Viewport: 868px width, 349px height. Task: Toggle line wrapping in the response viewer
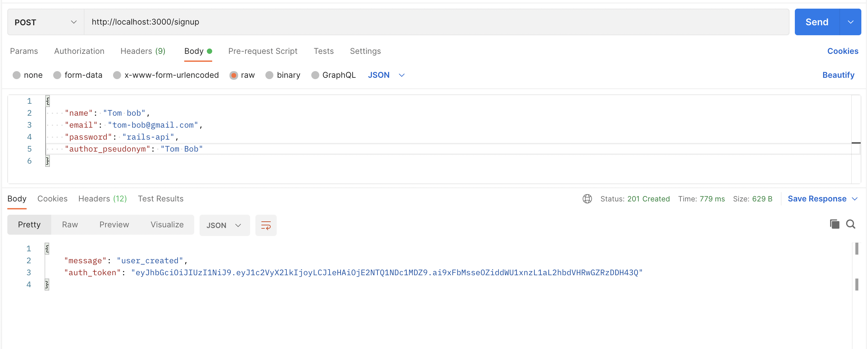click(266, 225)
